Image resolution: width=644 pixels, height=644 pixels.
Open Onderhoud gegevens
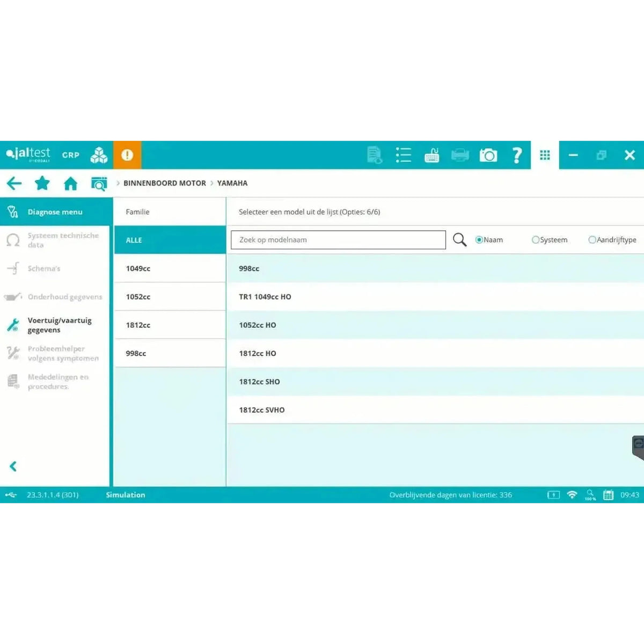click(x=55, y=297)
